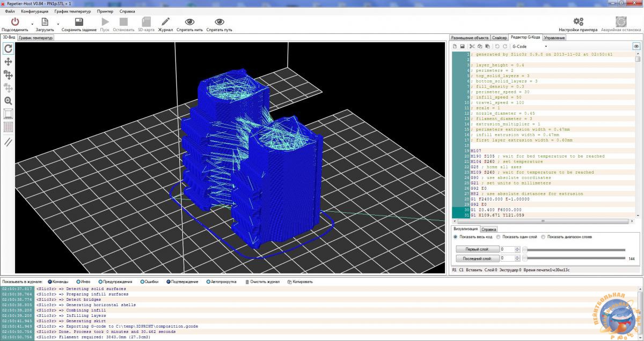The height and width of the screenshot is (341, 644).
Task: Click the Последний слой number stepper
Action: tap(517, 258)
